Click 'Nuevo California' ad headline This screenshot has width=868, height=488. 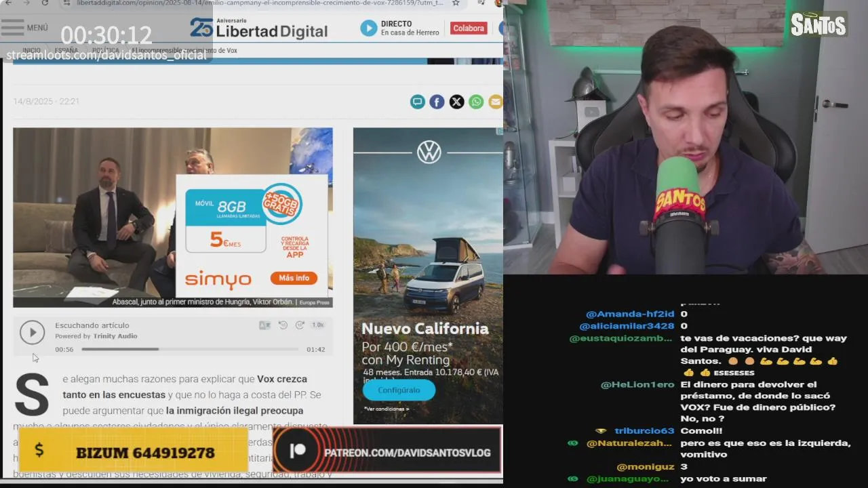(425, 329)
